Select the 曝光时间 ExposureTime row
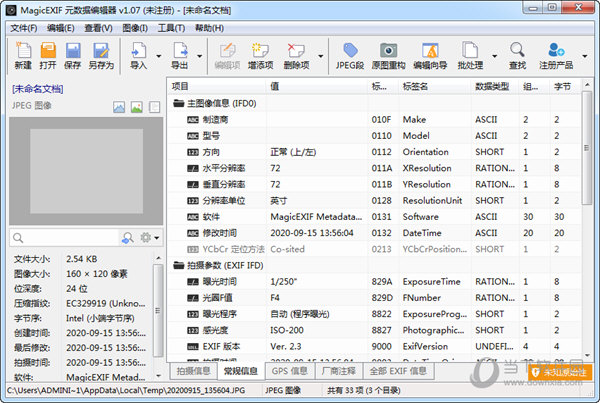600x403 pixels. tap(374, 282)
